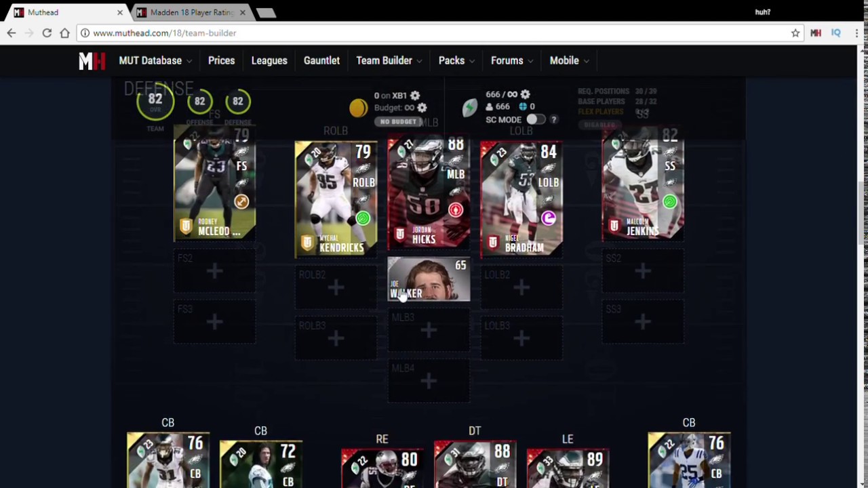Expand the Packs dropdown
The image size is (868, 488).
click(456, 61)
